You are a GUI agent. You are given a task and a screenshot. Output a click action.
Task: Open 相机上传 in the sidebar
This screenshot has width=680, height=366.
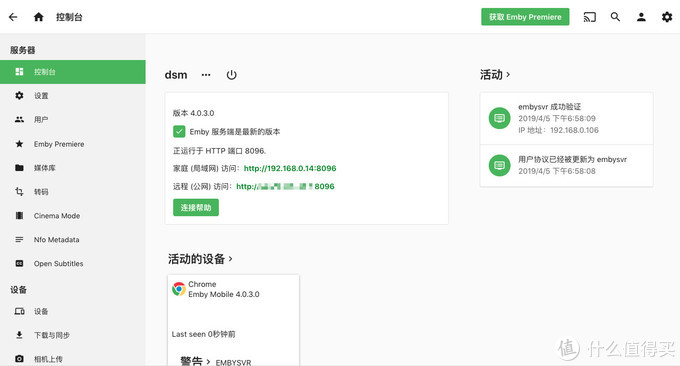[x=72, y=359]
